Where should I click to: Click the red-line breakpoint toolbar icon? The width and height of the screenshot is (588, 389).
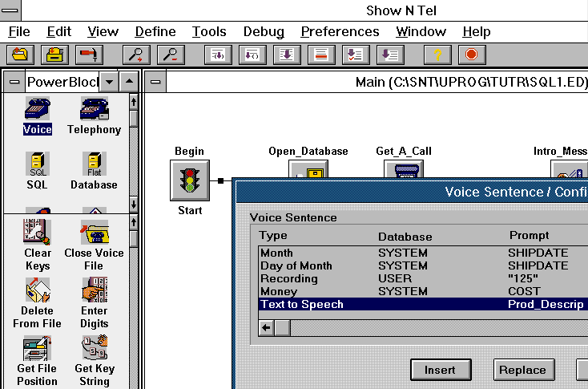click(321, 55)
